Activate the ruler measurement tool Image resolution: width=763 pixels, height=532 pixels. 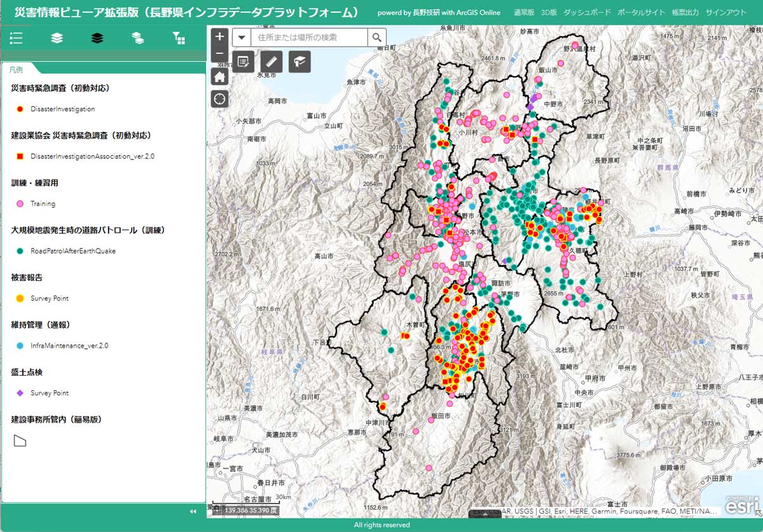[x=271, y=62]
